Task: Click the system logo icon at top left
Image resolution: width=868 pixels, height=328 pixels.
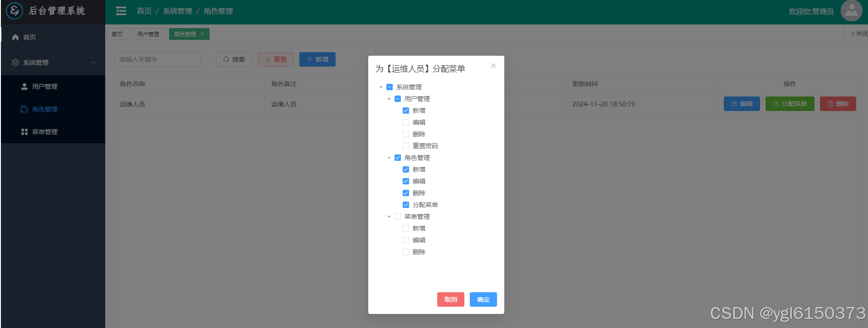Action: coord(15,11)
